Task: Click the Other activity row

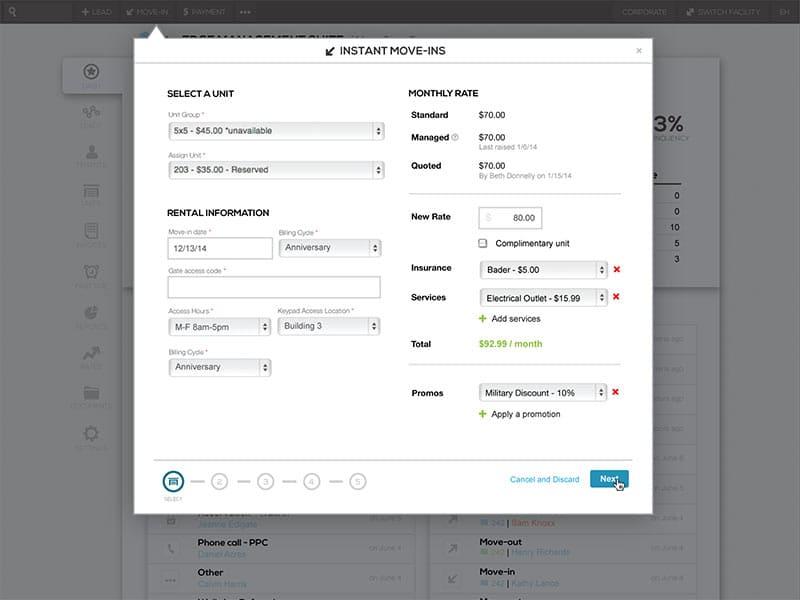Action: (x=282, y=579)
